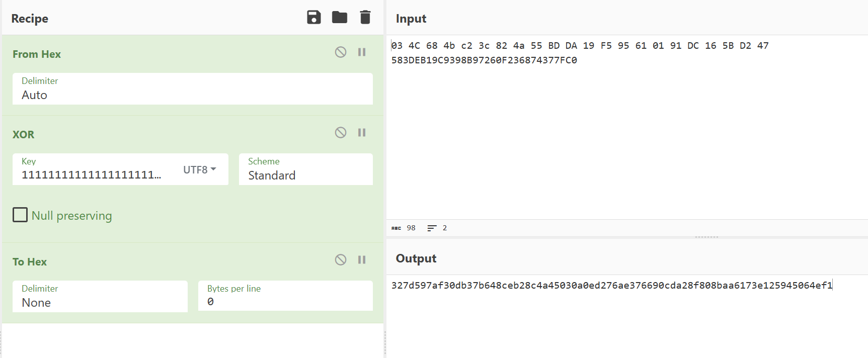868x358 pixels.
Task: Click the divider handle between Input and Output
Action: click(x=706, y=237)
